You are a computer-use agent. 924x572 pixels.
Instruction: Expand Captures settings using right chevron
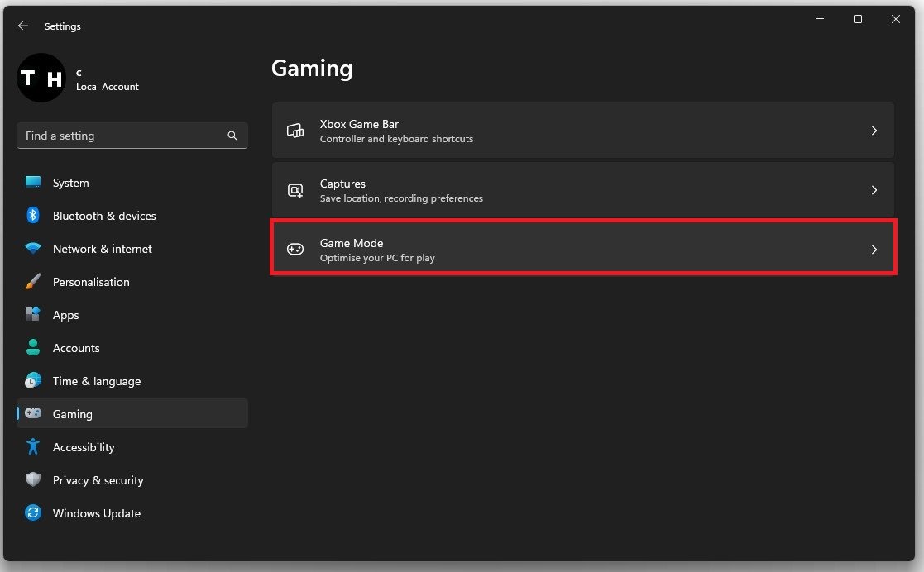point(874,190)
